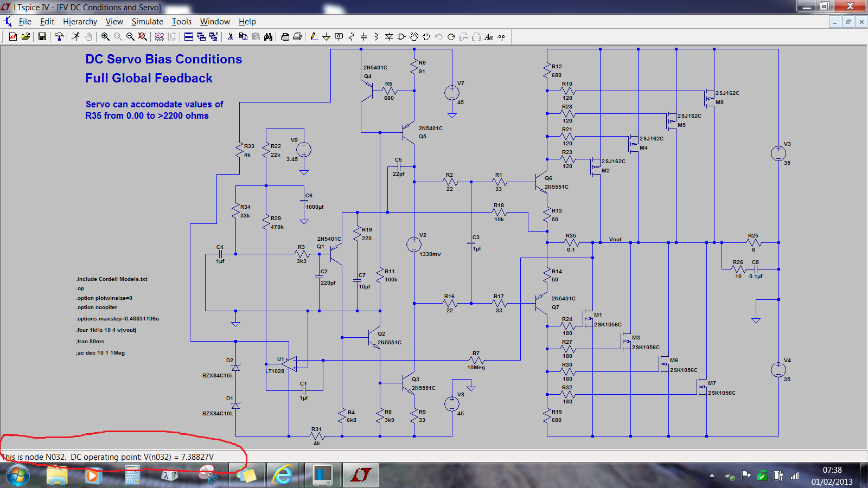Viewport: 868px width, 488px height.
Task: Open the Edit menu
Action: pyautogui.click(x=47, y=22)
